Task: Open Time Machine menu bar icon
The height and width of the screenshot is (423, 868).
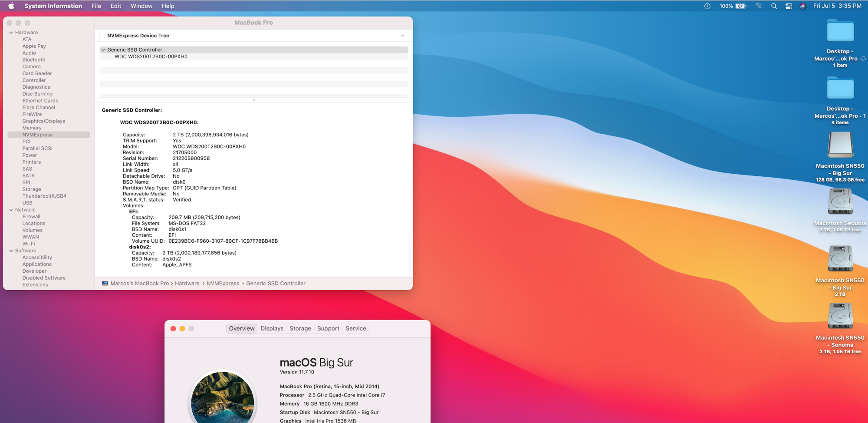Action: click(707, 6)
